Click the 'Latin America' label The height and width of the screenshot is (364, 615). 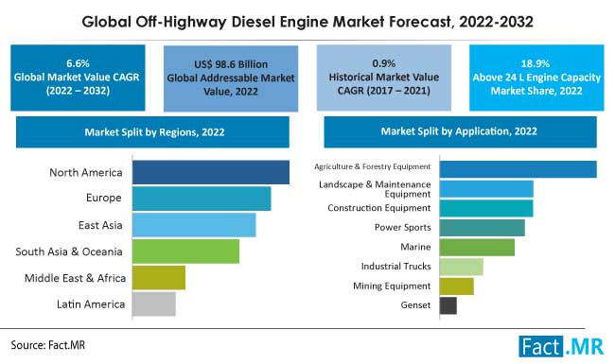(91, 304)
